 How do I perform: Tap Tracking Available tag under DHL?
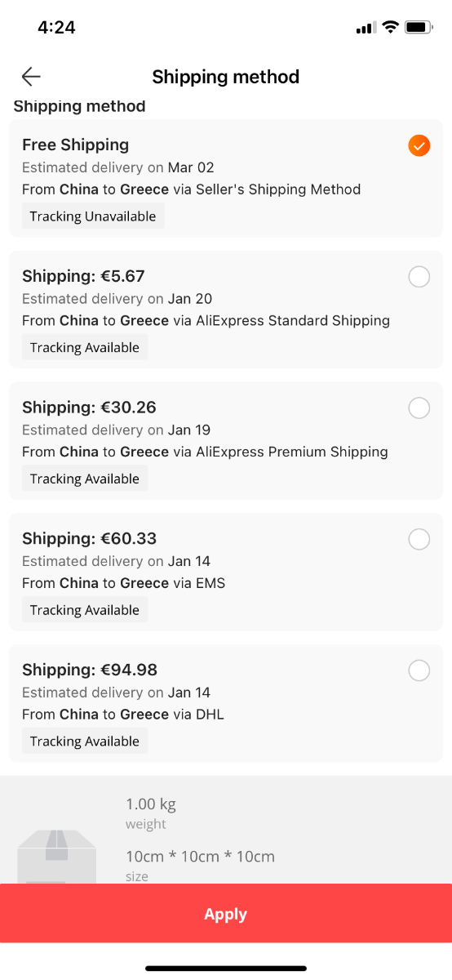[x=85, y=742]
